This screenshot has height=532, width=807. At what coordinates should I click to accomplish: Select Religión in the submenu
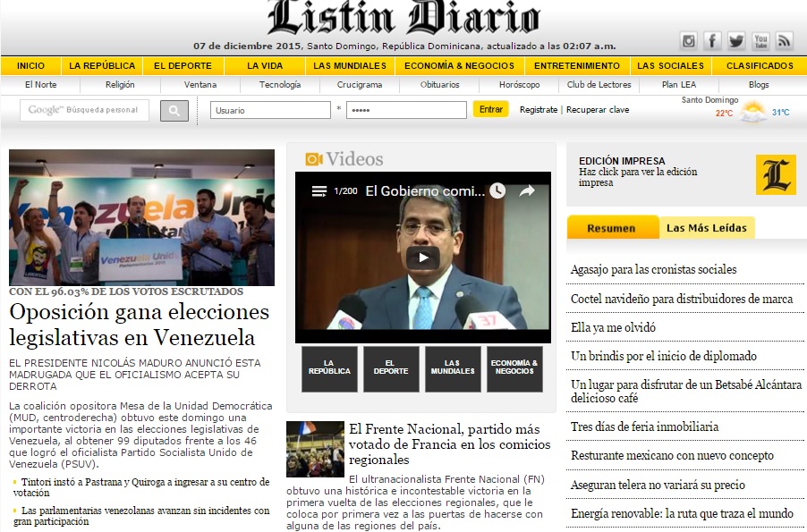pyautogui.click(x=120, y=84)
